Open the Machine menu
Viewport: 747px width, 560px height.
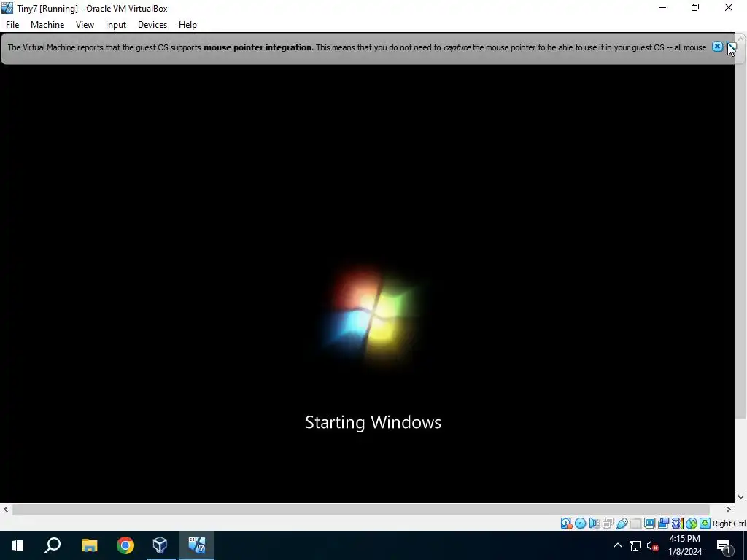coord(47,25)
